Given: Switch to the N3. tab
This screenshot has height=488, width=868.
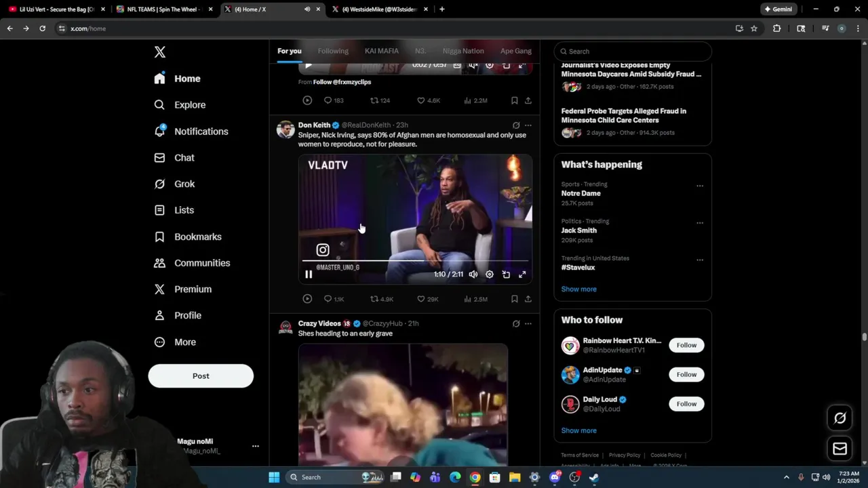Looking at the screenshot, I should (420, 51).
